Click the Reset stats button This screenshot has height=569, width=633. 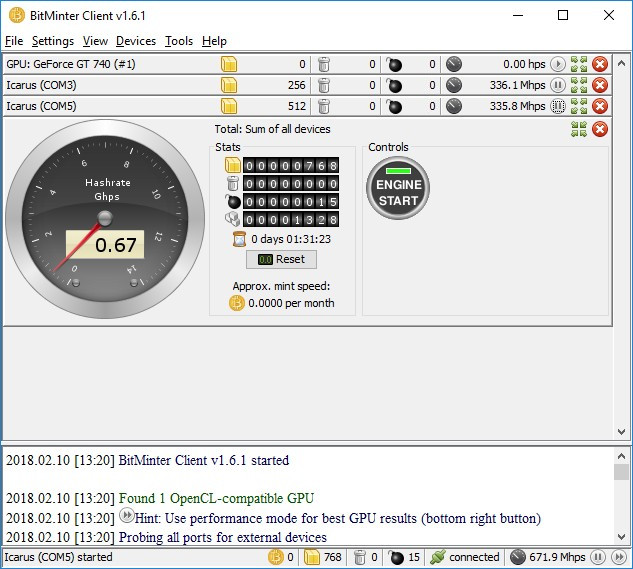281,259
